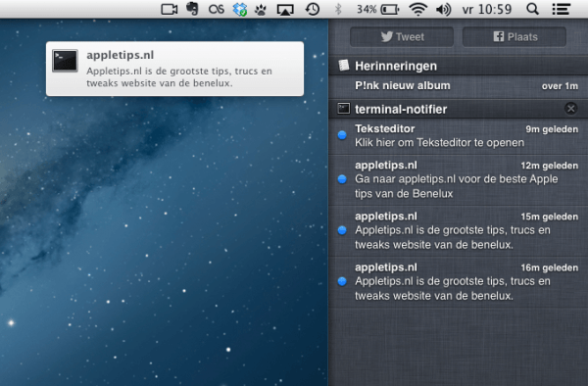This screenshot has height=386, width=588.
Task: Clear terminal-notifier notifications with the X
Action: 570,109
